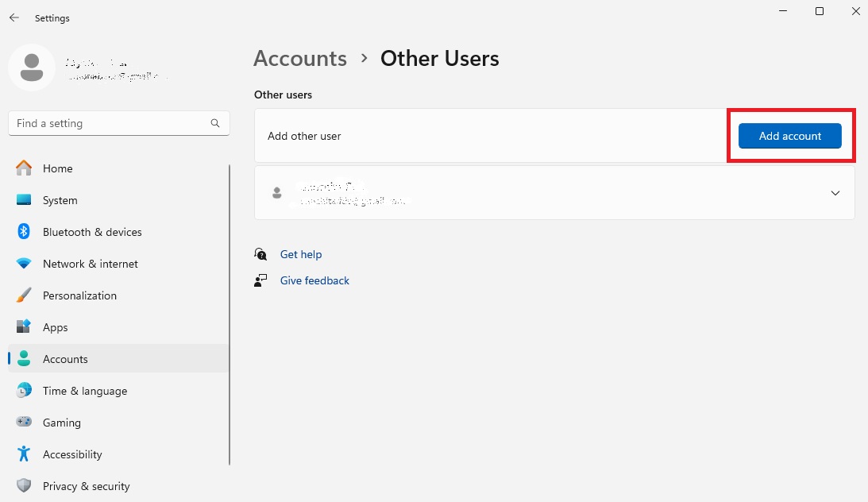
Task: Click the Add account button
Action: [790, 136]
